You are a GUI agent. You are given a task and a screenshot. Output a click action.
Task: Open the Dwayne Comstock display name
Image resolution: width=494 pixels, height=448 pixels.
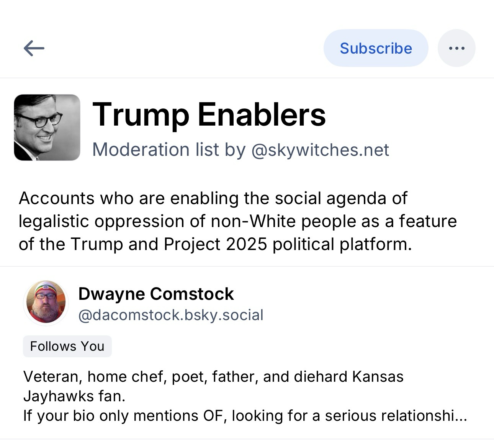pos(156,294)
